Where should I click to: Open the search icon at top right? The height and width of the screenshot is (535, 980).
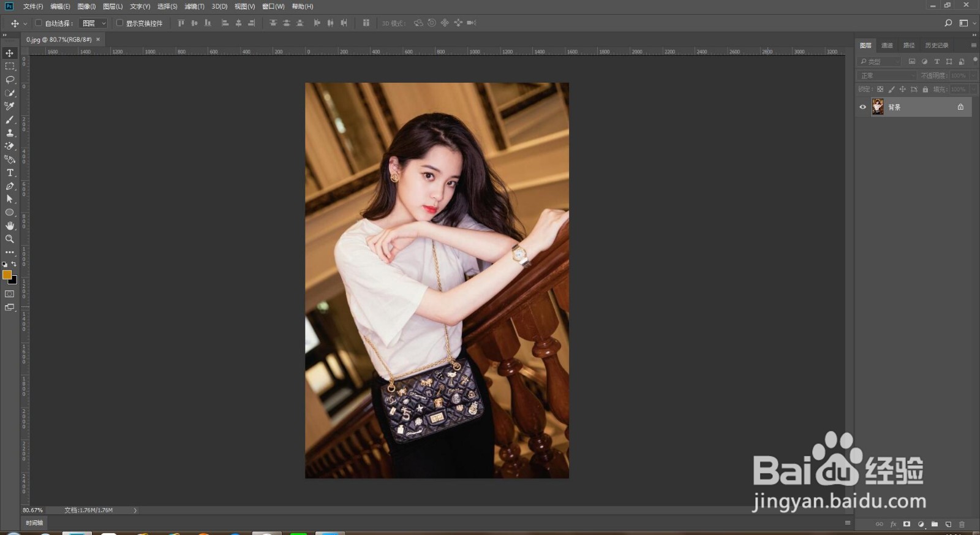[x=948, y=23]
